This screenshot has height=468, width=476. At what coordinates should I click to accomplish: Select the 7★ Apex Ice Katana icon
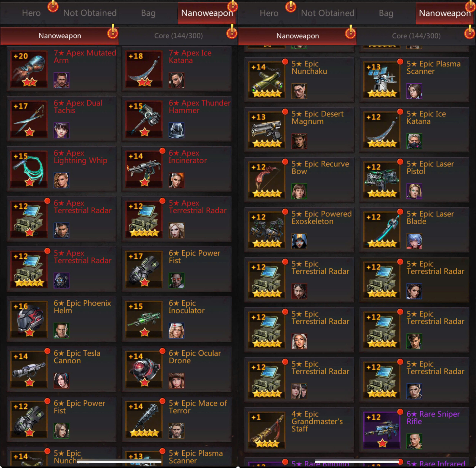144,69
